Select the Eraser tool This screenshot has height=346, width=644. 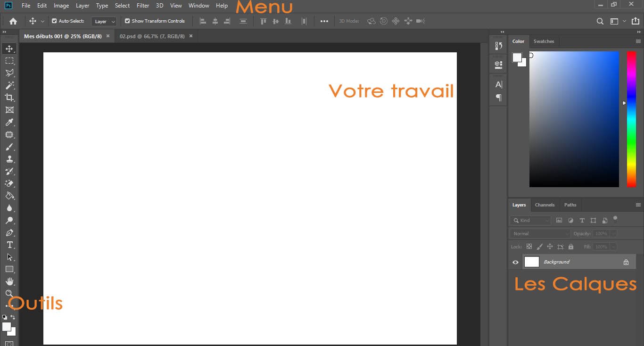tap(9, 184)
